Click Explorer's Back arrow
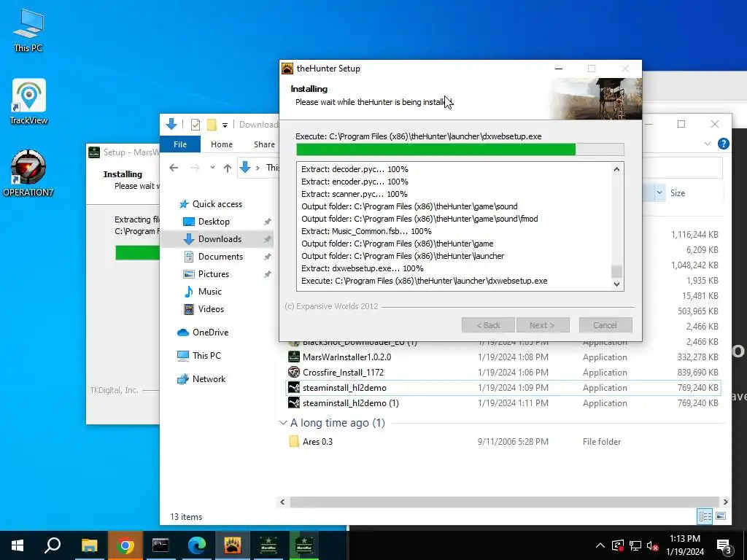Screen dimensions: 747x560 point(174,168)
